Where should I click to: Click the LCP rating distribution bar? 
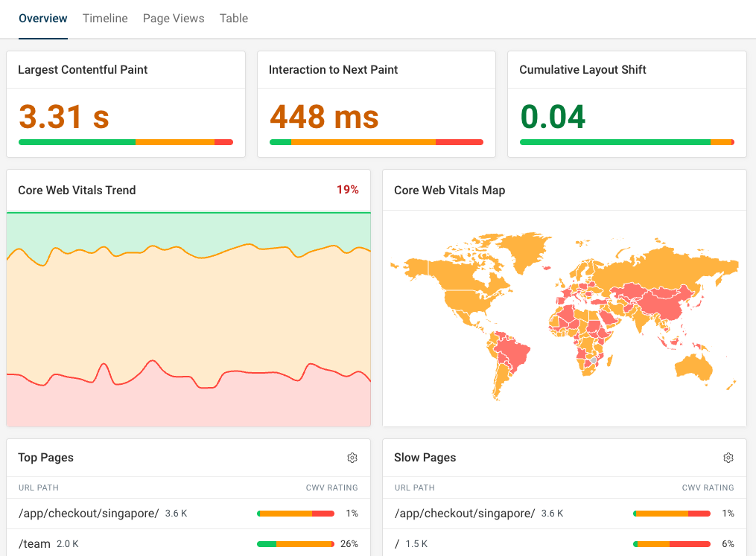[x=125, y=141]
